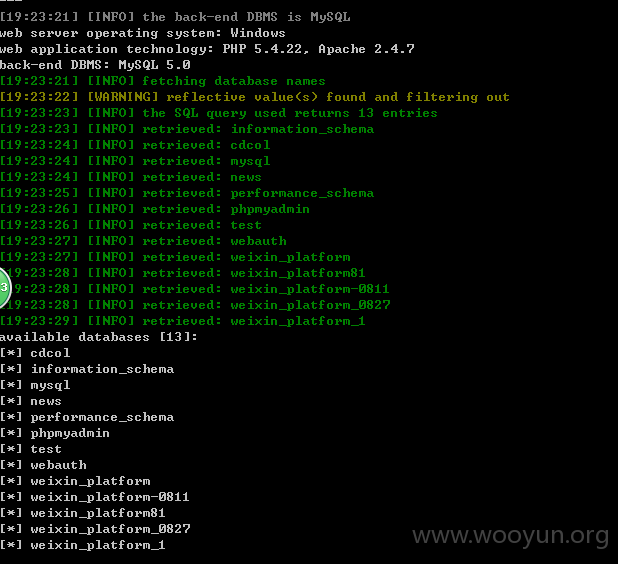Image resolution: width=618 pixels, height=564 pixels.
Task: Click '[*] weixin_platform_0827' in the databases list
Action: coord(95,529)
